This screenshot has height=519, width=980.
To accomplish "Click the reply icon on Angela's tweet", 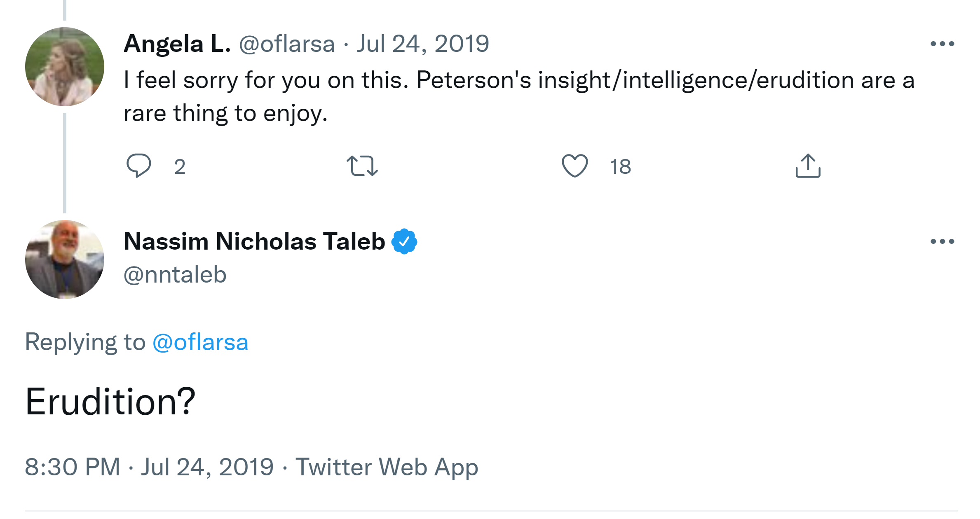I will 138,166.
